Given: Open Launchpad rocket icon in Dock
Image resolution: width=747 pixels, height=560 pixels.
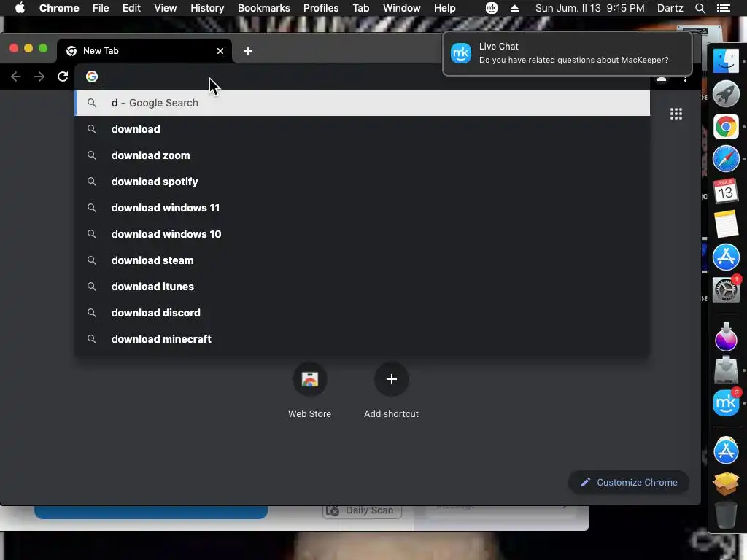Looking at the screenshot, I should 726,93.
